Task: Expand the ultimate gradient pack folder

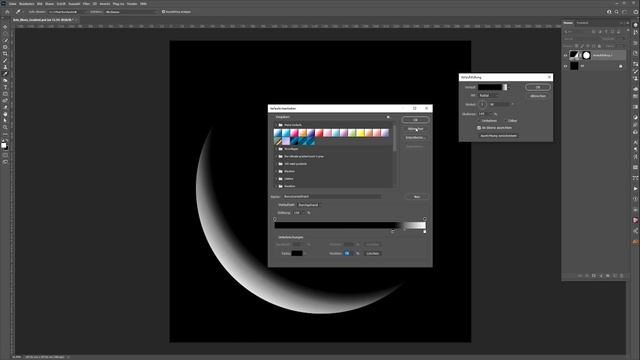Action: pos(276,156)
